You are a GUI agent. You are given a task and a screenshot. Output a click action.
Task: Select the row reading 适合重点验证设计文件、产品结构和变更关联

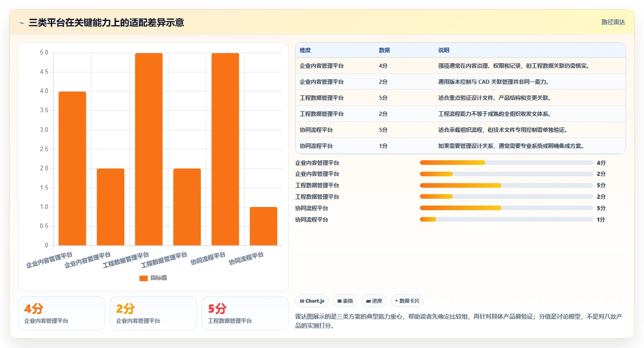(x=460, y=98)
